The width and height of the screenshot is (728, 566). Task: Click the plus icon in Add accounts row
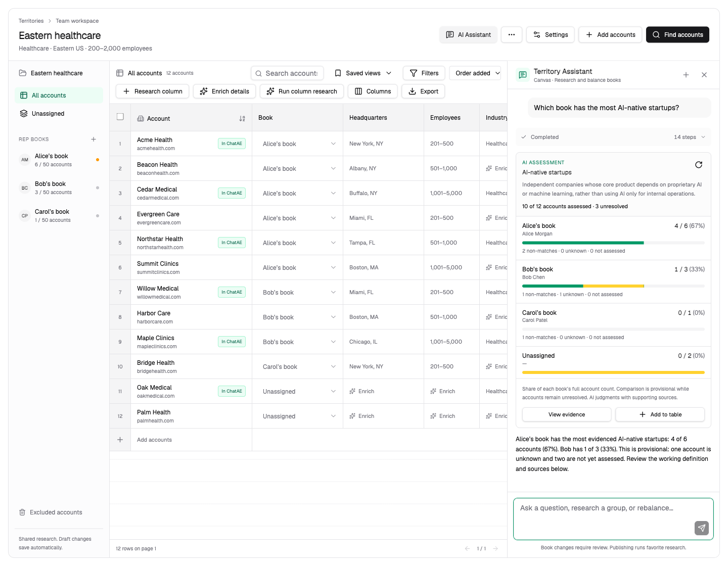coord(120,440)
